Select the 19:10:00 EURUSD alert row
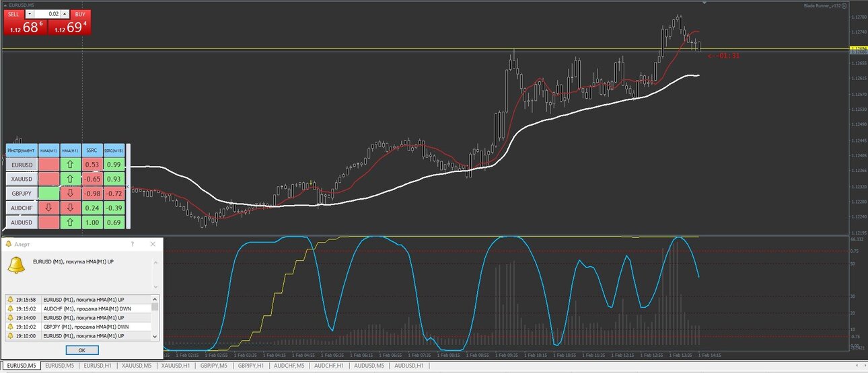The image size is (868, 373). point(78,335)
